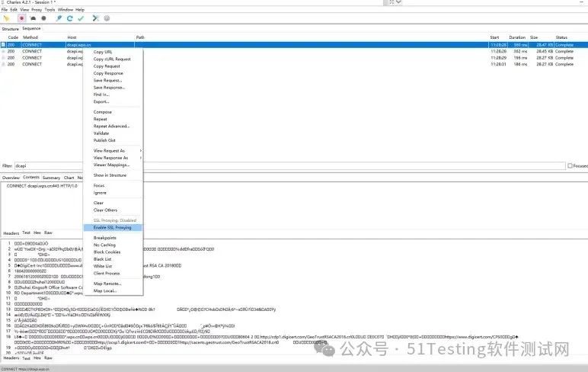Switch to the Structure tab

(11, 29)
